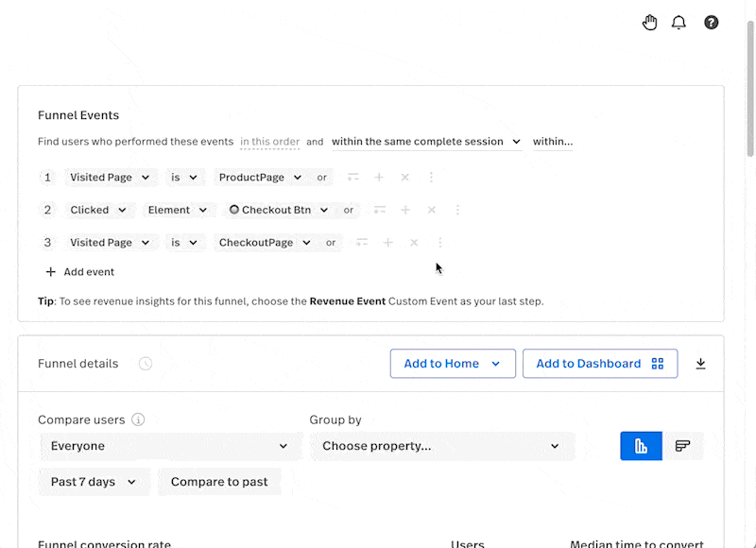Open the notifications bell
The height and width of the screenshot is (548, 756).
pos(679,23)
